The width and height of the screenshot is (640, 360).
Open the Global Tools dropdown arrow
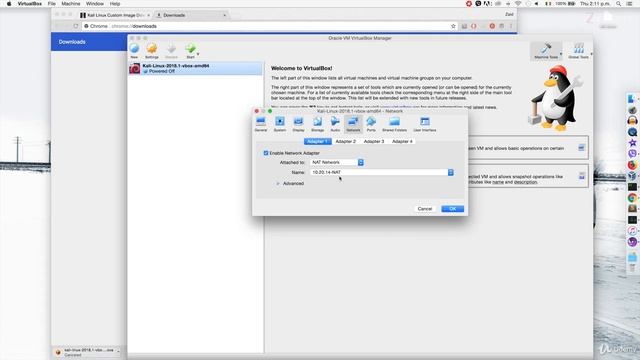[x=591, y=54]
